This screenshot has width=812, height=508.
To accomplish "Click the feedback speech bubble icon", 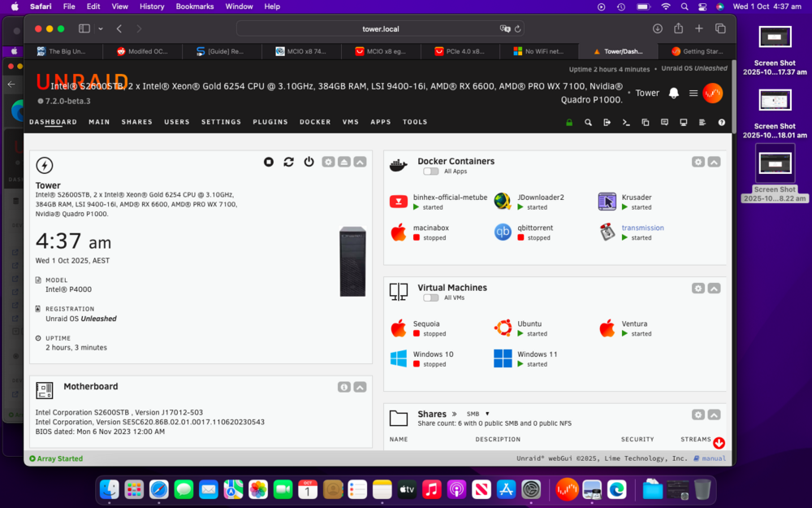I will pos(664,123).
